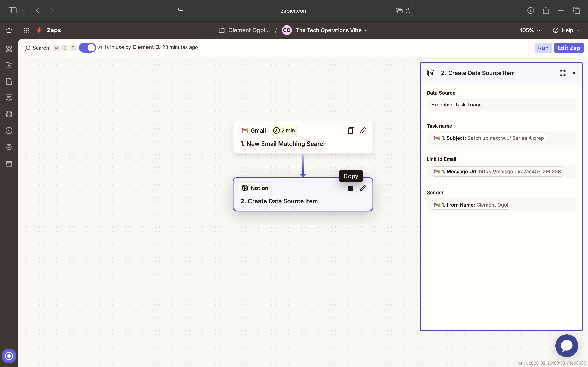Open the chat support bubble bottom right
This screenshot has height=367, width=588.
click(566, 346)
